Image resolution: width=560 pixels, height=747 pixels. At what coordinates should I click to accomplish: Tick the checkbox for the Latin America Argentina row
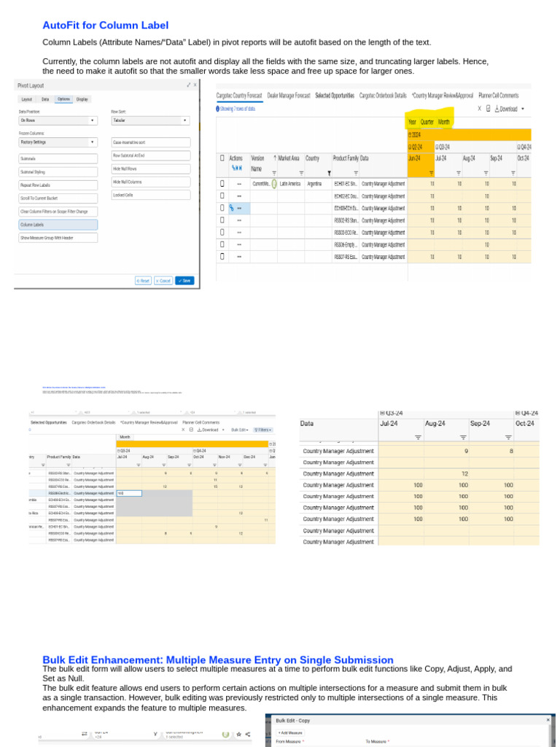[222, 183]
